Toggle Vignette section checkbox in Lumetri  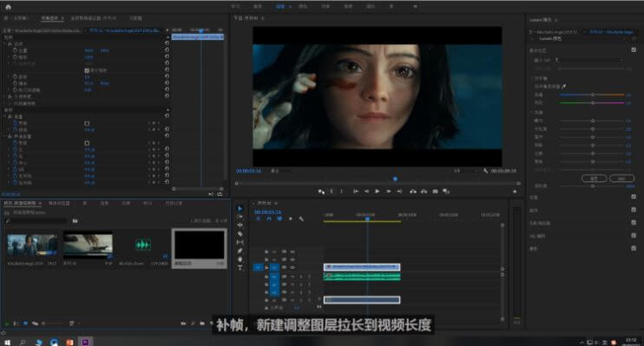634,248
